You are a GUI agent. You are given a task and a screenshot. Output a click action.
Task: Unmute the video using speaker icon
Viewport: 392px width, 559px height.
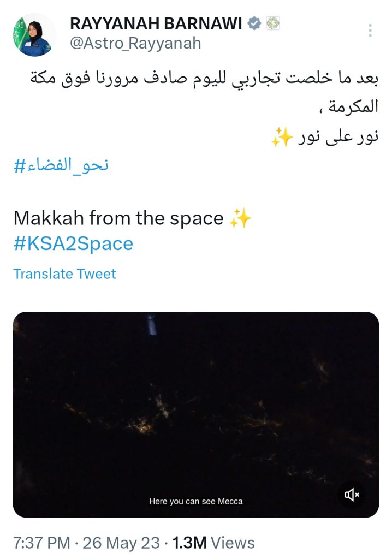(x=352, y=495)
